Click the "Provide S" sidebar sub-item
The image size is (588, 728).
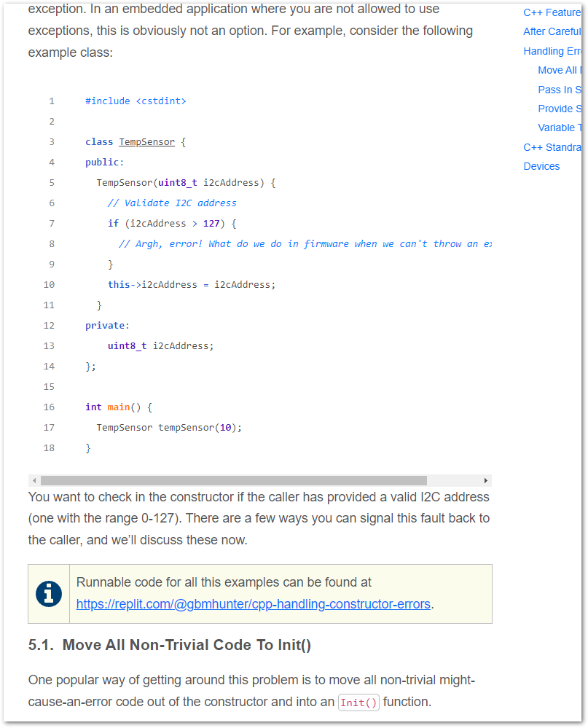pyautogui.click(x=559, y=109)
